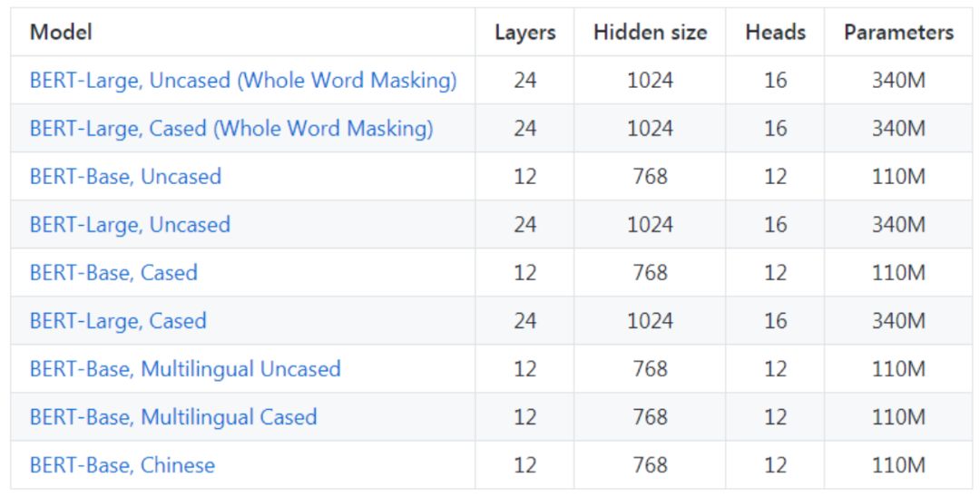Open the BERT-Base, Cased model link
Viewport: 980px width, 497px height.
tap(113, 273)
